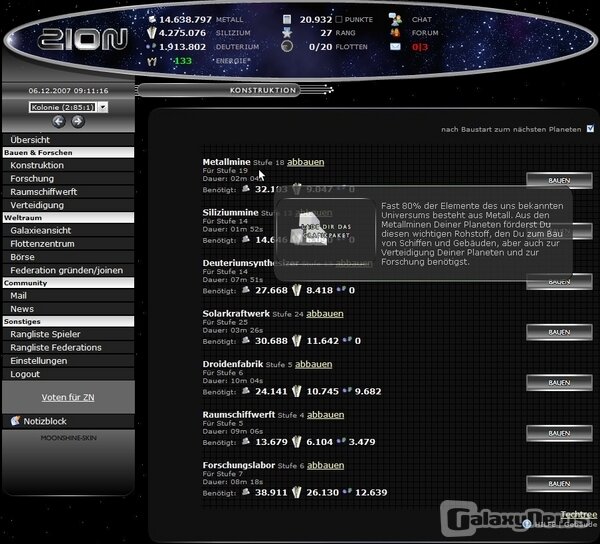
Task: Click the metal resource icon in header
Action: (152, 19)
